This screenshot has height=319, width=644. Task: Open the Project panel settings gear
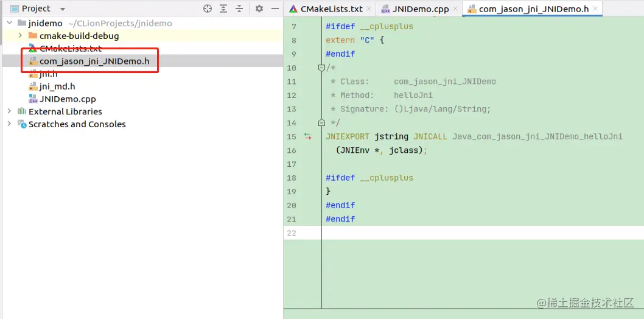259,9
